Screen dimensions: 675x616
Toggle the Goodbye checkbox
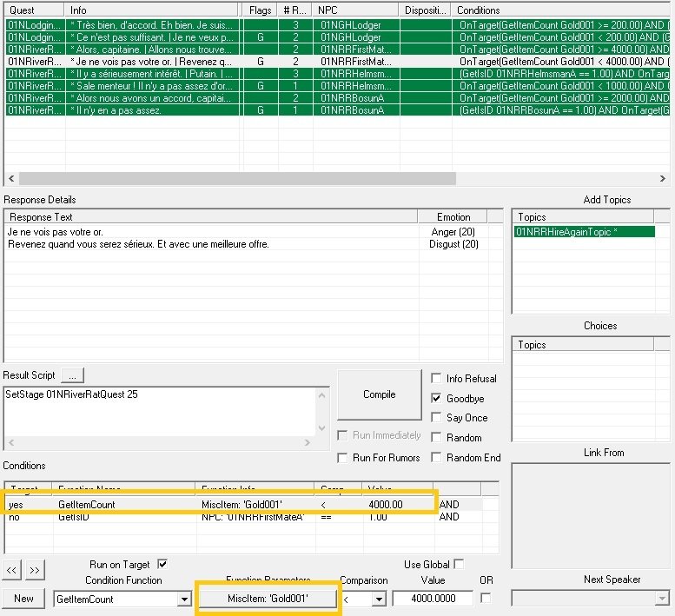coord(437,398)
